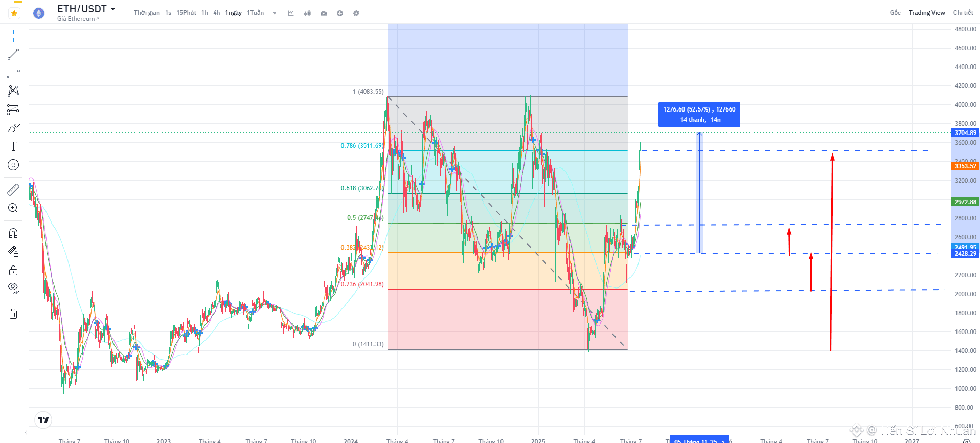Click the Fibonacci 1 (4083.55) level label
980x443 pixels.
click(368, 92)
